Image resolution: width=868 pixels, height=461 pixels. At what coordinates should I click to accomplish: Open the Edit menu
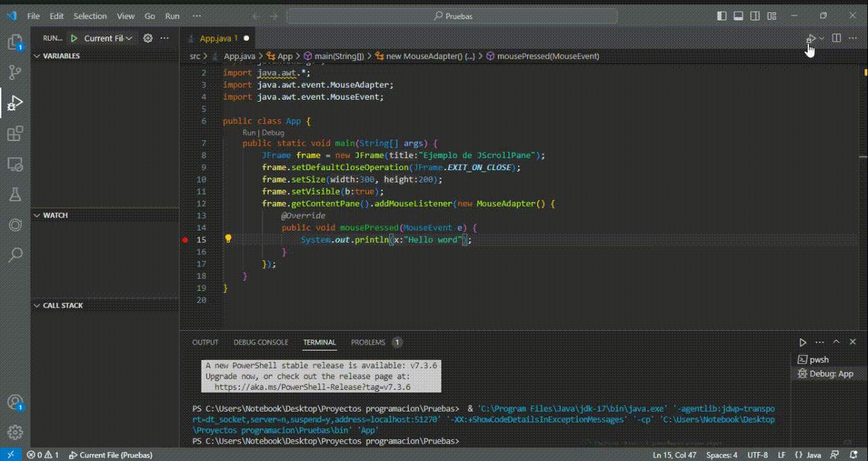point(57,16)
